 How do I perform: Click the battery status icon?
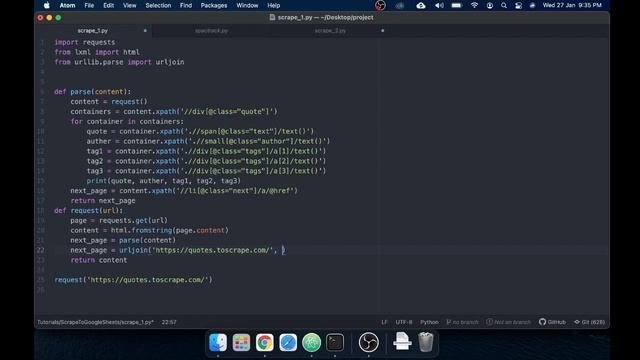456,5
